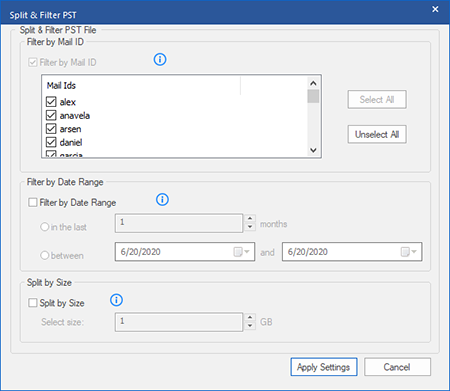Uncheck the alex mail ID
The height and width of the screenshot is (391, 450).
tap(51, 102)
